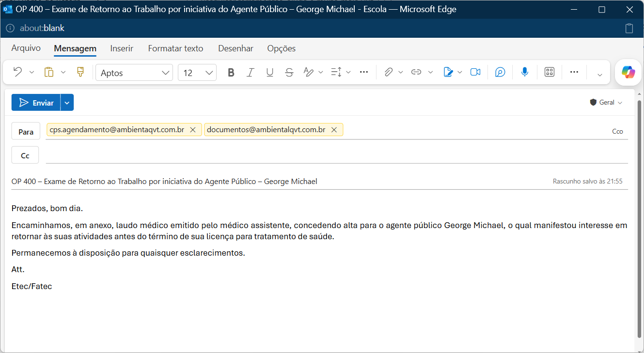The width and height of the screenshot is (644, 353).
Task: Click the Paste clipboard icon
Action: [x=49, y=72]
